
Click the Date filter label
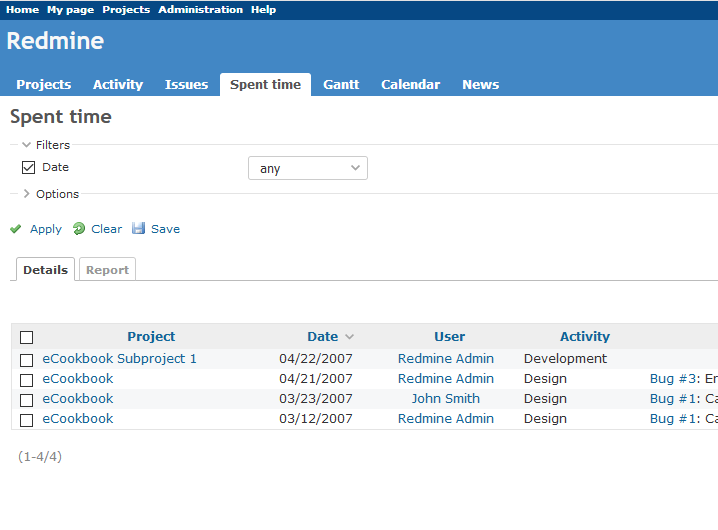(55, 167)
